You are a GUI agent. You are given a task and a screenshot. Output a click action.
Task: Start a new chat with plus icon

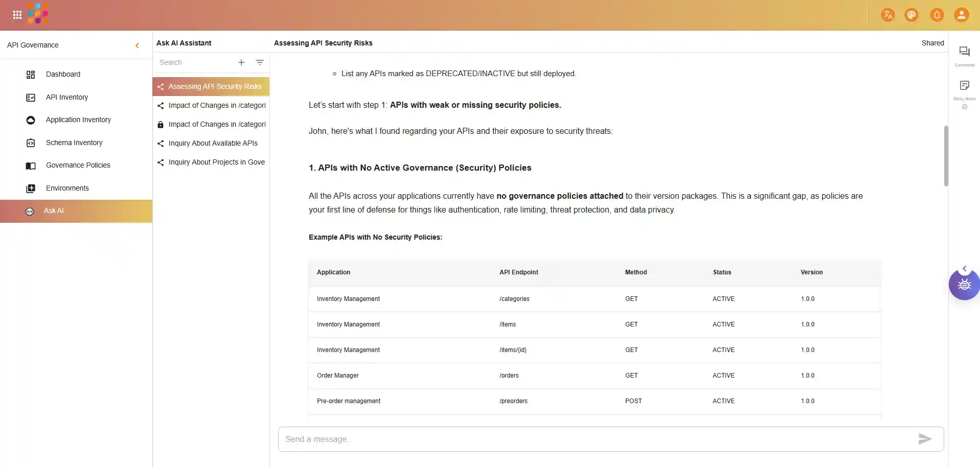(x=241, y=62)
